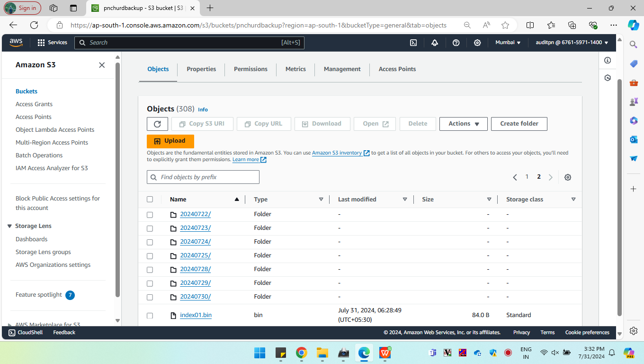Image resolution: width=644 pixels, height=364 pixels.
Task: Open the AWS support help icon
Action: coord(456,43)
